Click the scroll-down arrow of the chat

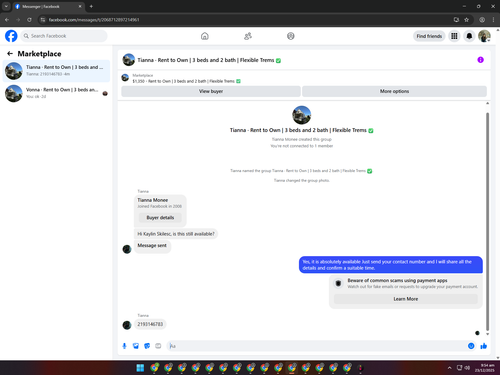[x=487, y=334]
